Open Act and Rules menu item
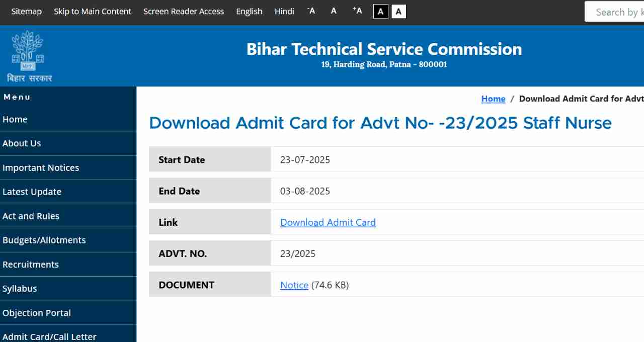The image size is (644, 342). (x=68, y=216)
